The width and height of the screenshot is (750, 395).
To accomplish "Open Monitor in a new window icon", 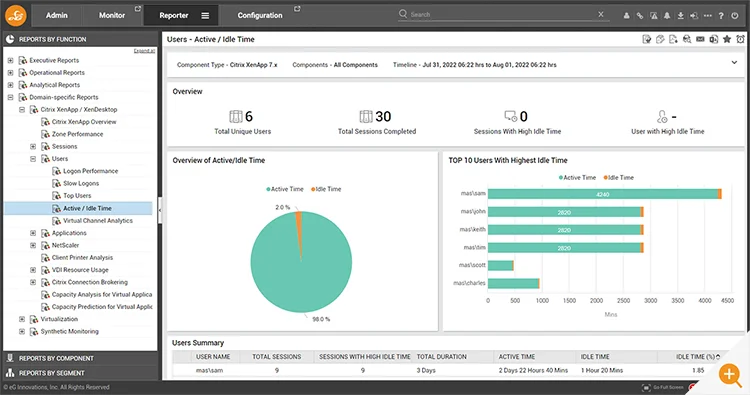I will (x=138, y=9).
